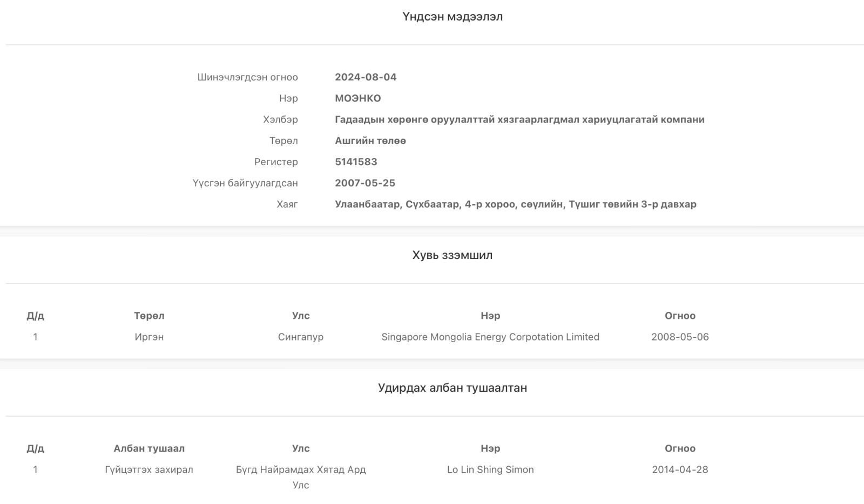864x504 pixels.
Task: Click the 'Албан тушаал' column header
Action: point(149,448)
